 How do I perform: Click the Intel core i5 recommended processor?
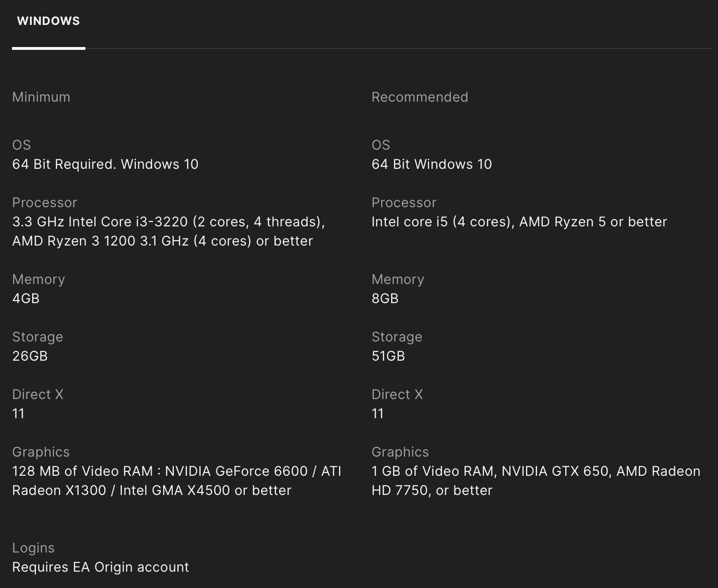coord(519,222)
